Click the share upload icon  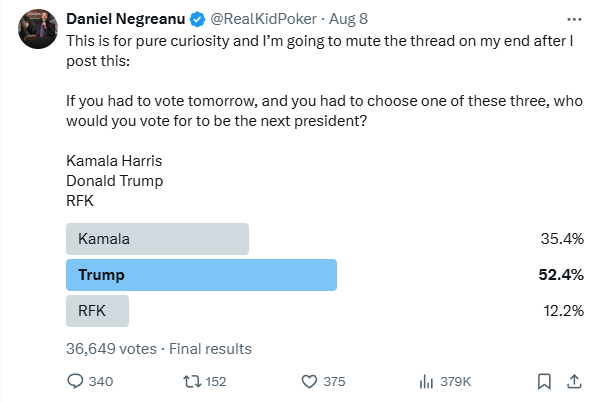[574, 381]
